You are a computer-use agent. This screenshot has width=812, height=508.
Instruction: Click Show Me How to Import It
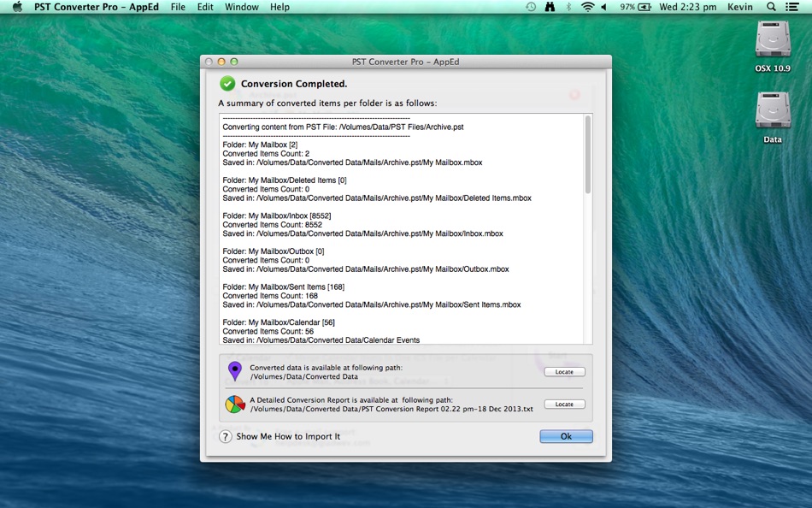click(x=288, y=436)
